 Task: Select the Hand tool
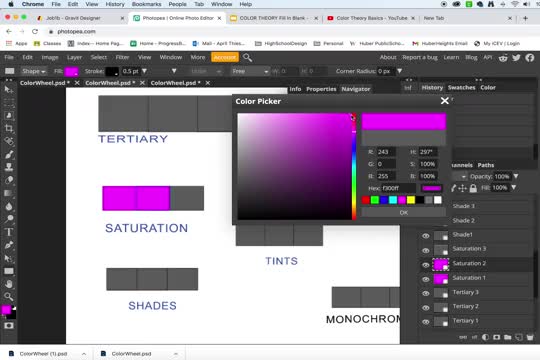point(9,284)
